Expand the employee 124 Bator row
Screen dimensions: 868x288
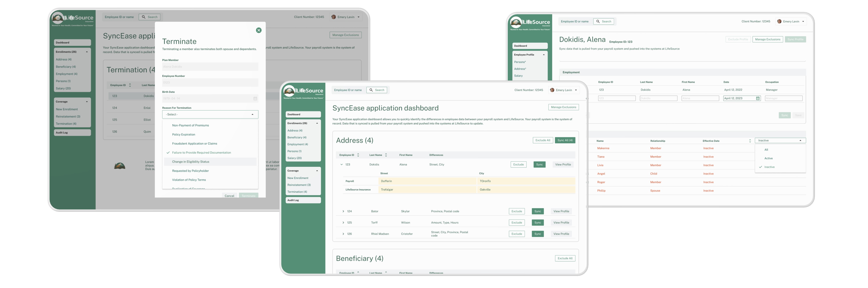(x=343, y=212)
